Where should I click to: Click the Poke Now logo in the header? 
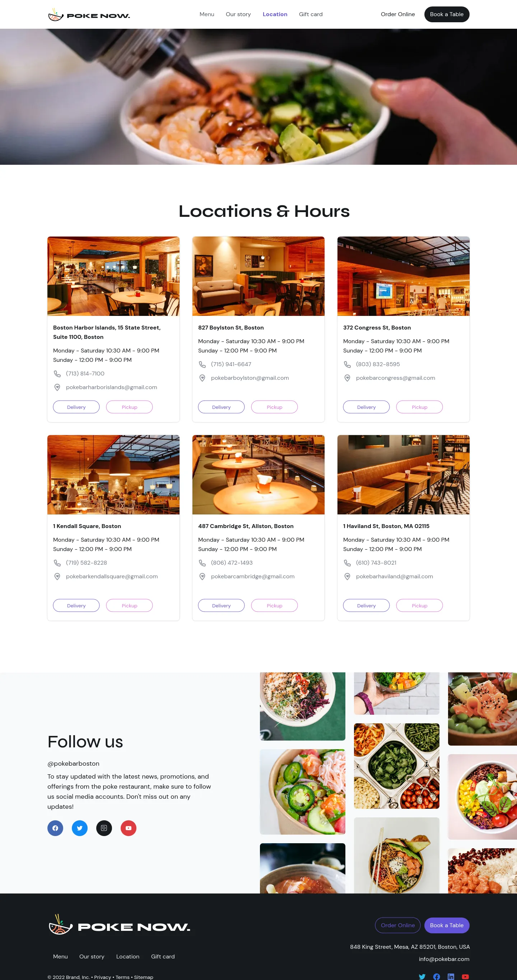[89, 15]
